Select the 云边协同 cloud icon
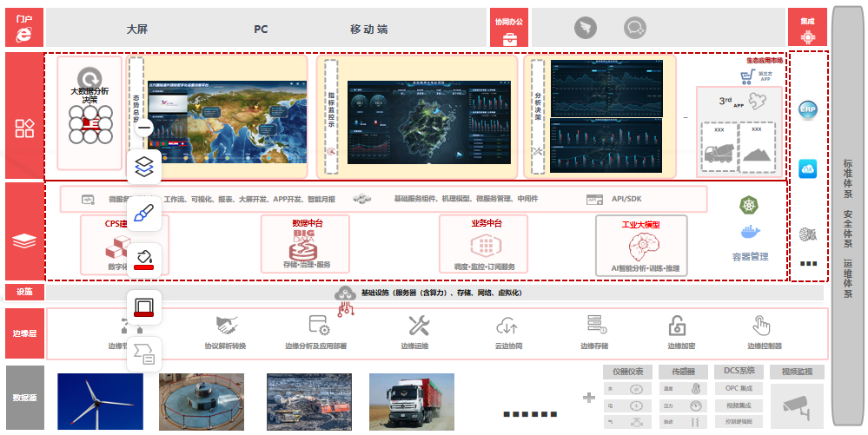868x435 pixels. click(507, 326)
